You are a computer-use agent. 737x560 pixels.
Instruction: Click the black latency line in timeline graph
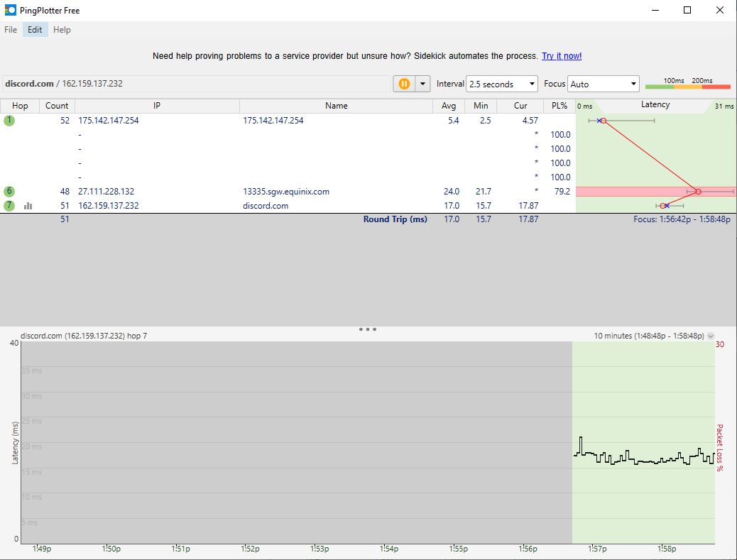(644, 460)
